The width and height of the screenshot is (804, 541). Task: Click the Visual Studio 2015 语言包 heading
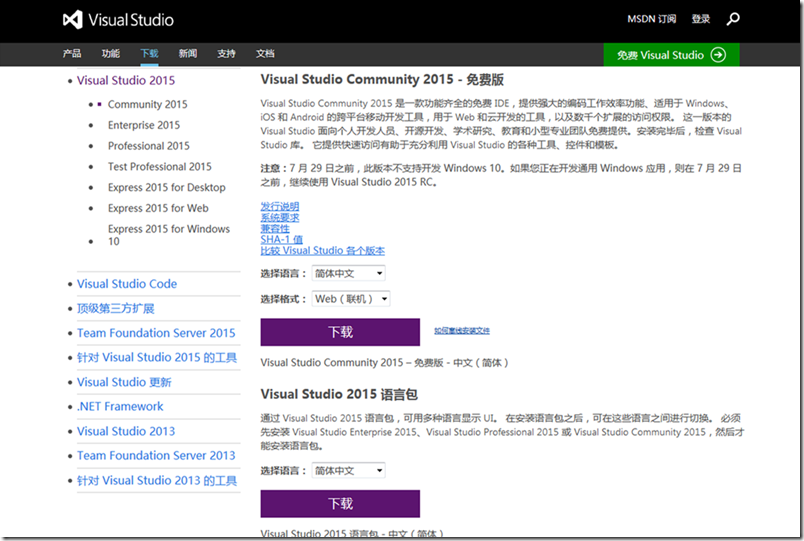(339, 394)
